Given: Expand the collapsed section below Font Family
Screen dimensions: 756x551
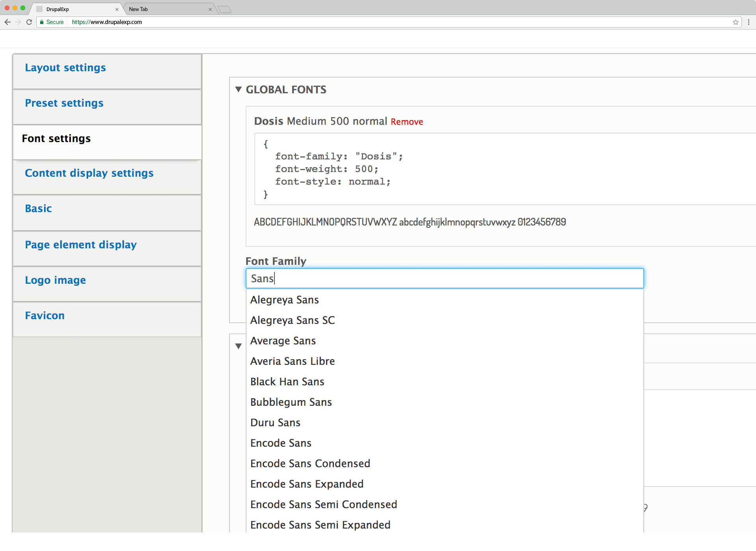Looking at the screenshot, I should click(x=238, y=346).
